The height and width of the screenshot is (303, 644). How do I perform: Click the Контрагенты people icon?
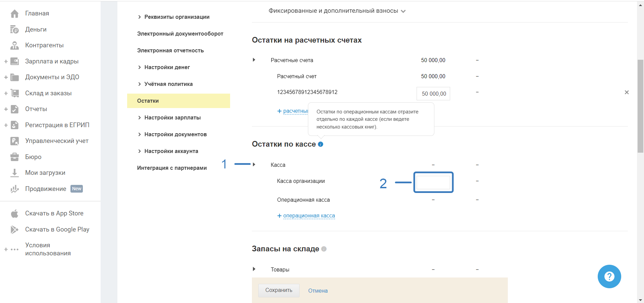click(14, 45)
